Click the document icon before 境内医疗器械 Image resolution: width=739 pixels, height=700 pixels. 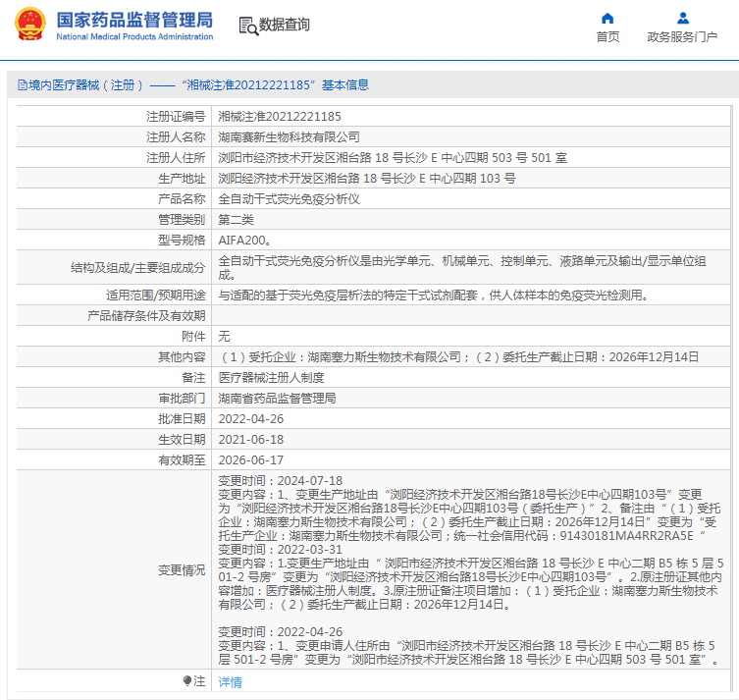pyautogui.click(x=21, y=85)
